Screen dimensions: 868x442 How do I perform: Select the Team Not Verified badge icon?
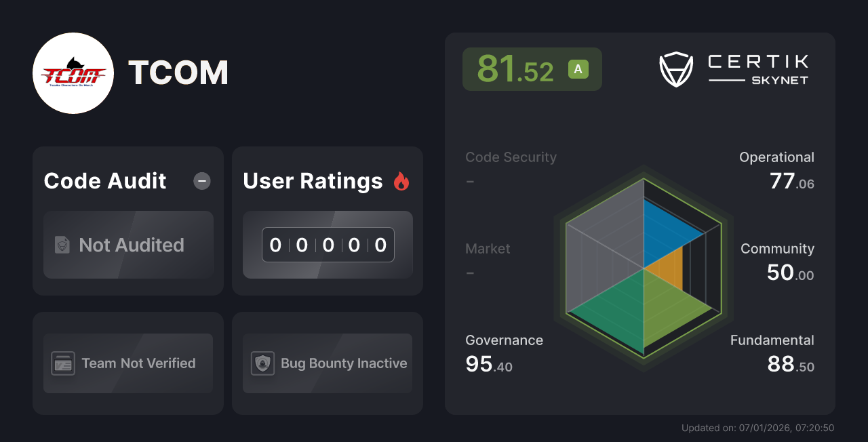pos(64,363)
